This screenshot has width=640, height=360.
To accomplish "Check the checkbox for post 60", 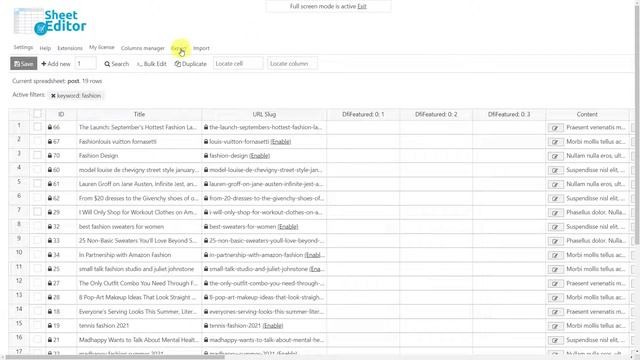I will (37, 170).
